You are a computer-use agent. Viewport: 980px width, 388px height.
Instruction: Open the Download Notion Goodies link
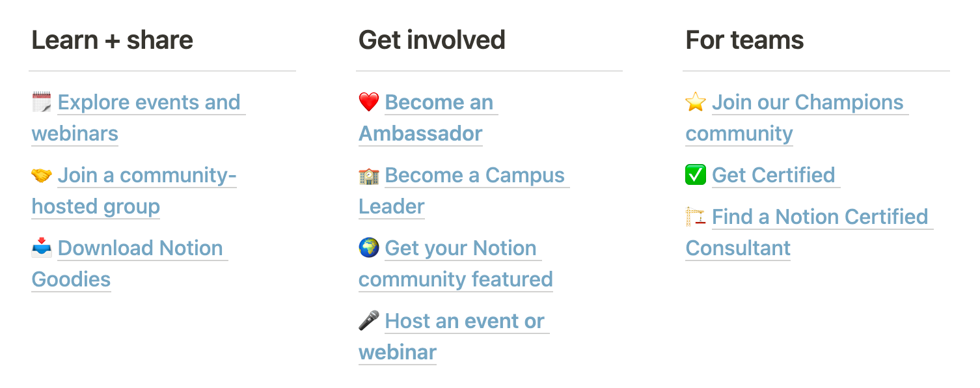pos(141,249)
